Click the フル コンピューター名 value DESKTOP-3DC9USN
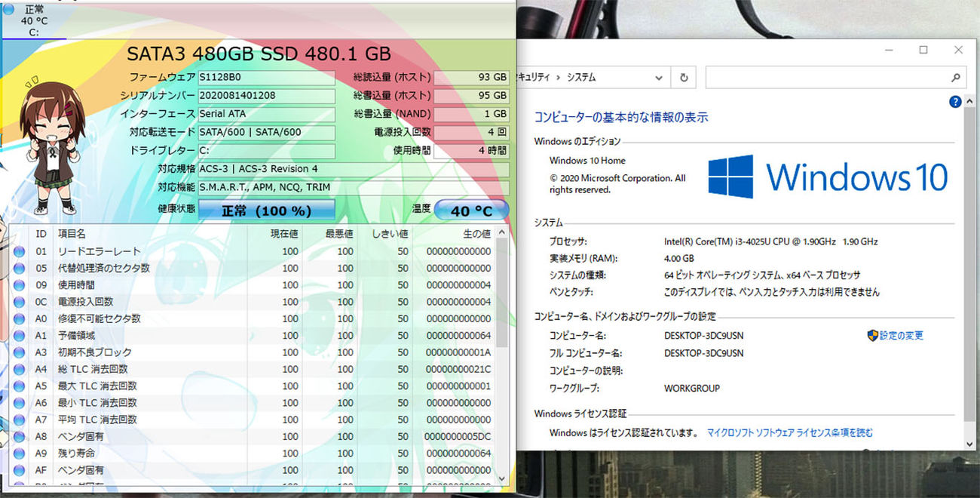 [x=703, y=352]
